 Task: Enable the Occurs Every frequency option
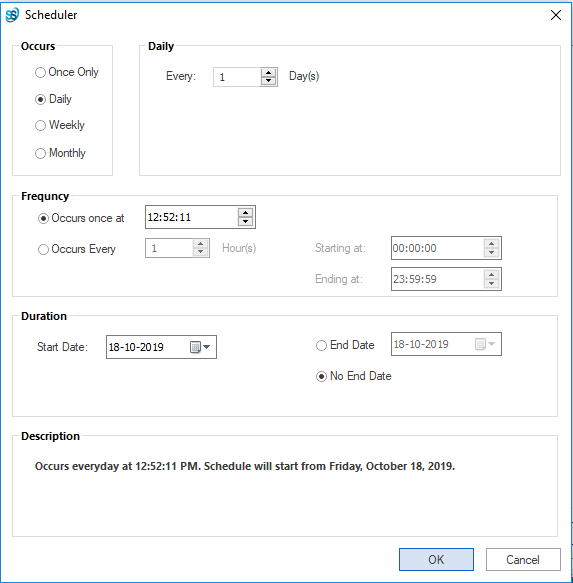point(77,249)
